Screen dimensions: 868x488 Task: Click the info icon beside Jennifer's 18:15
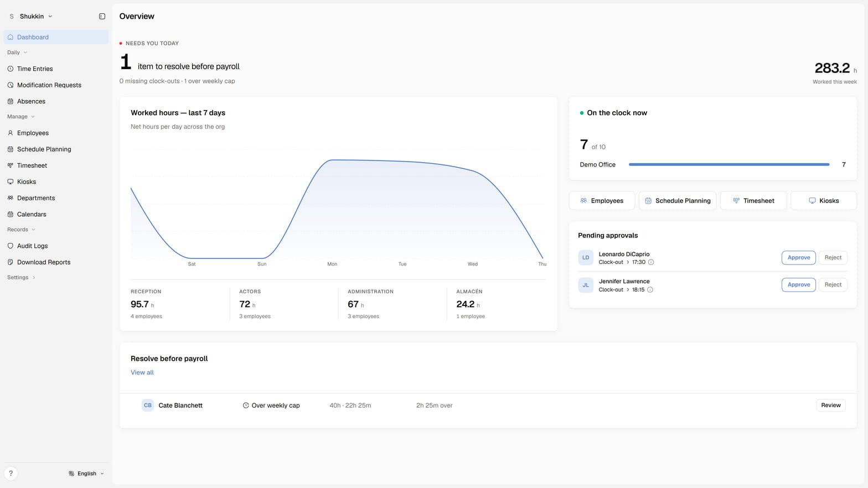(x=650, y=290)
